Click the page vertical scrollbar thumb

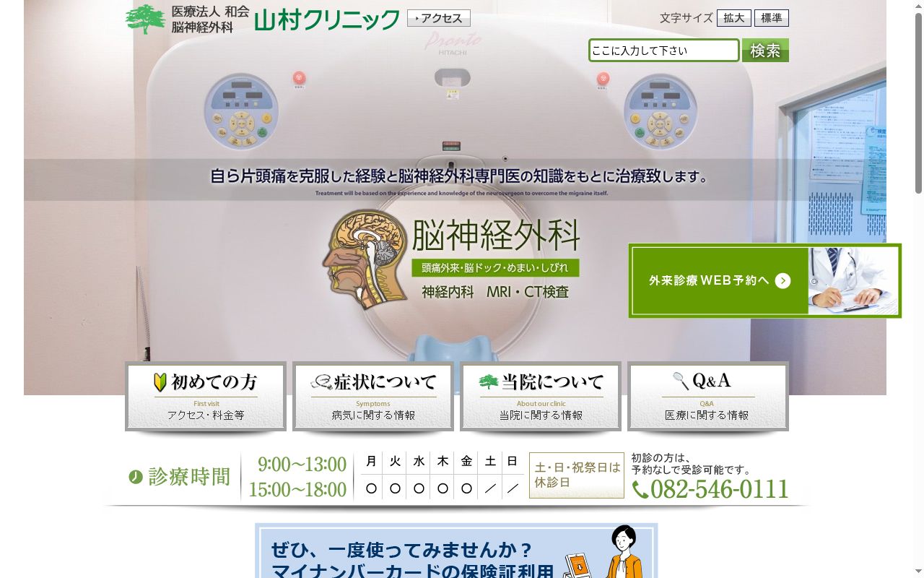click(918, 103)
